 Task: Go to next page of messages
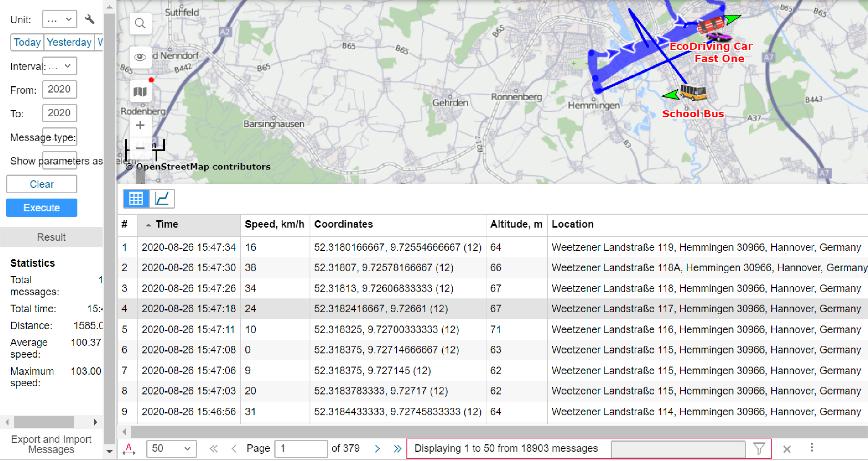377,449
